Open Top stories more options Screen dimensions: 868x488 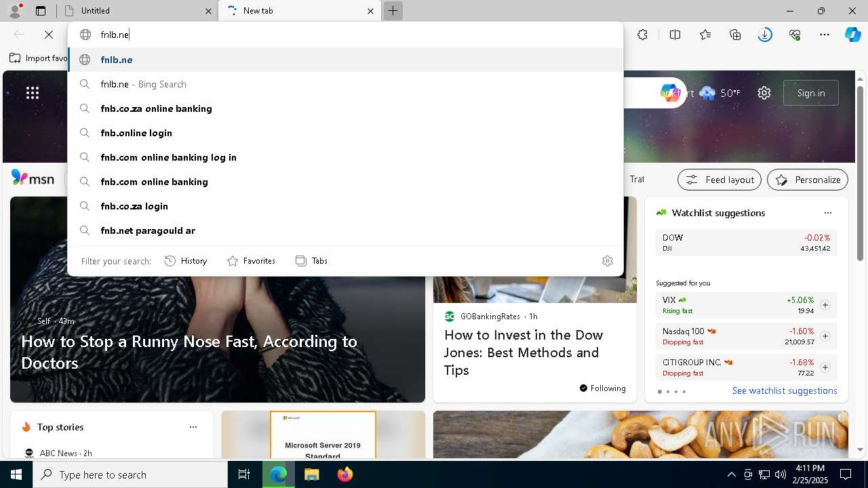[x=193, y=427]
